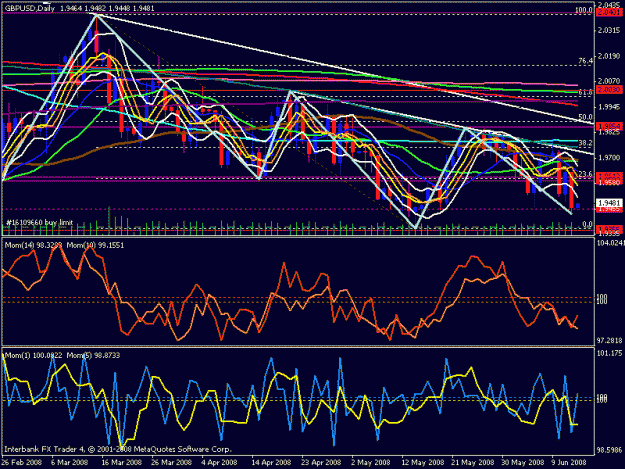Screen dimensions: 625x469
Task: Click the Fibonacci 50.0 level label
Action: (586, 117)
